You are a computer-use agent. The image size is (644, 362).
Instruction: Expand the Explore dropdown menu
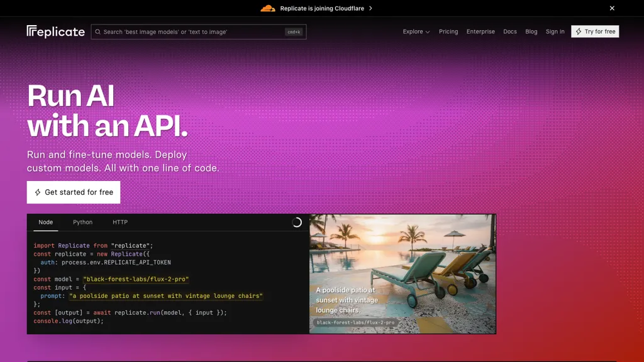click(416, 31)
